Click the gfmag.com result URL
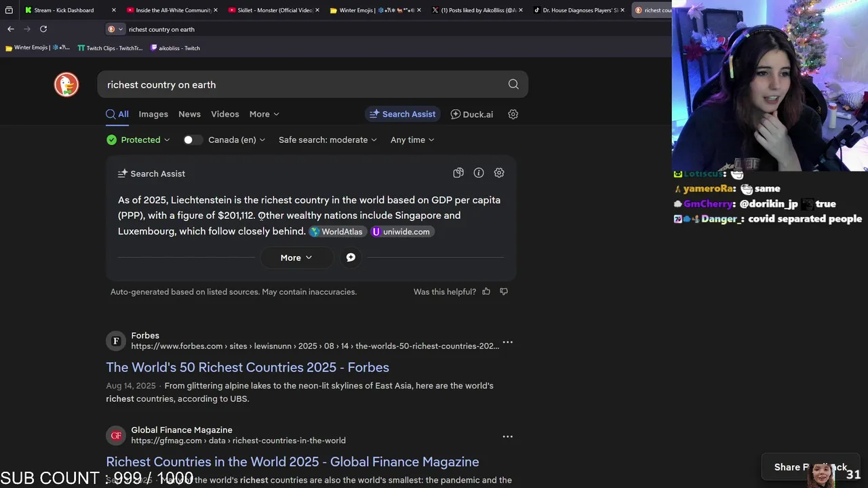 (238, 441)
